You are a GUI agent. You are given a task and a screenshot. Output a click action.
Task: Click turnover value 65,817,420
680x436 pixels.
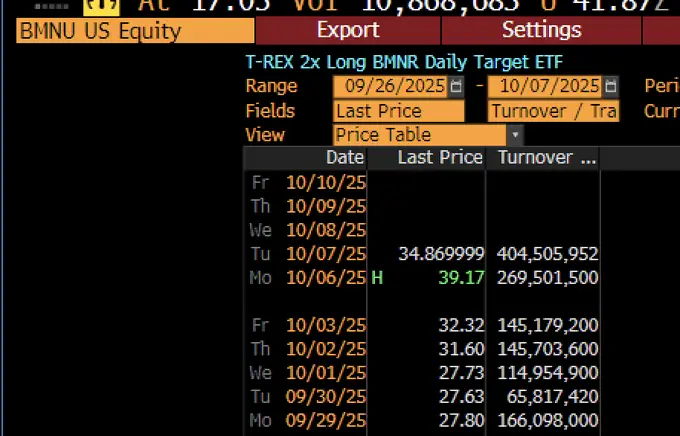552,397
